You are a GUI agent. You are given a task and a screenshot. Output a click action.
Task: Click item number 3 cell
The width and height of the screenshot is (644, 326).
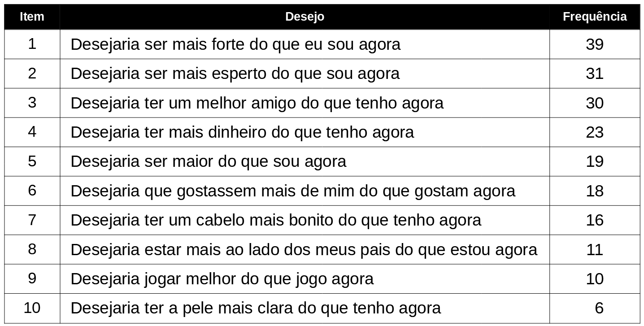(x=32, y=103)
